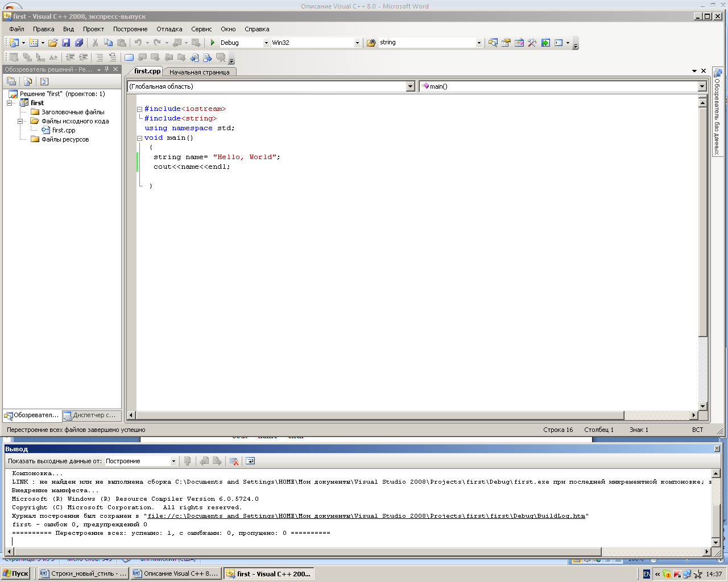
Task: Click the Open File folder icon
Action: tap(53, 43)
